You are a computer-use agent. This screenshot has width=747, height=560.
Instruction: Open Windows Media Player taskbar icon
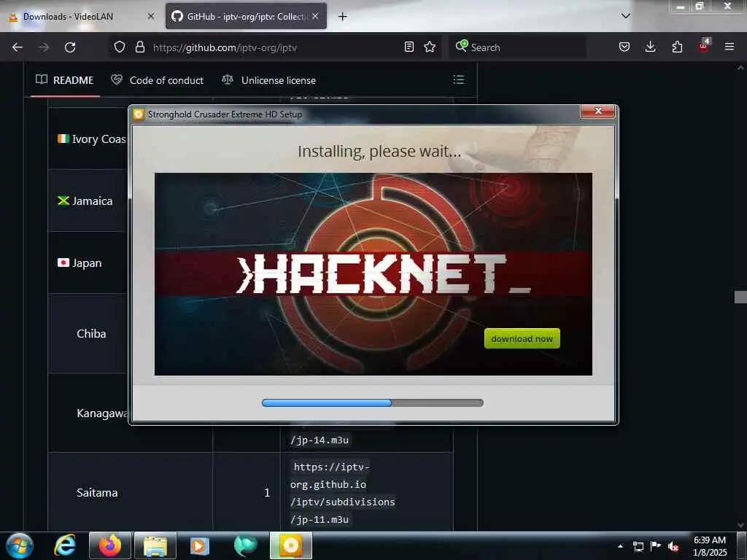200,545
